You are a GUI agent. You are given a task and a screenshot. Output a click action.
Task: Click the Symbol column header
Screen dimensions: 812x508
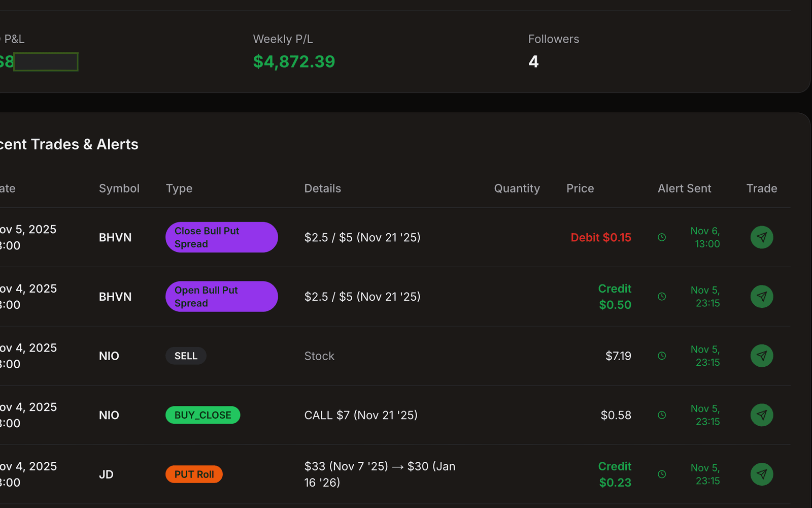coord(119,188)
